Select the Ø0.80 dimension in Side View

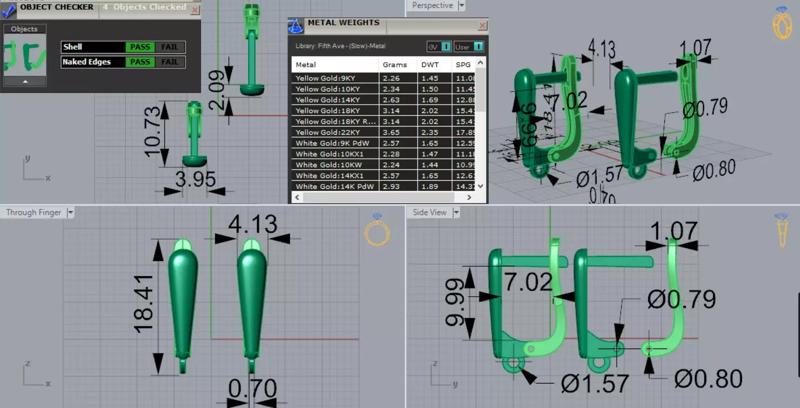coord(708,379)
